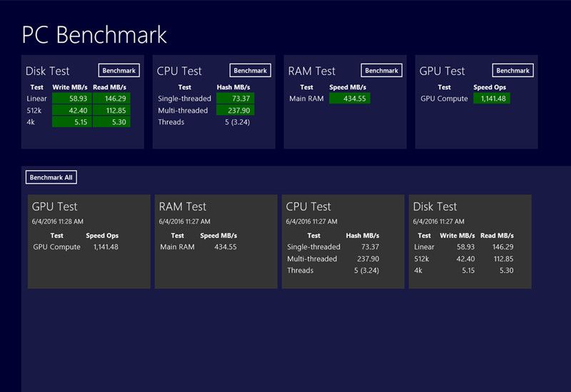This screenshot has height=392, width=571.
Task: Click Single-threaded hash value 73.37 bar
Action: tap(234, 99)
